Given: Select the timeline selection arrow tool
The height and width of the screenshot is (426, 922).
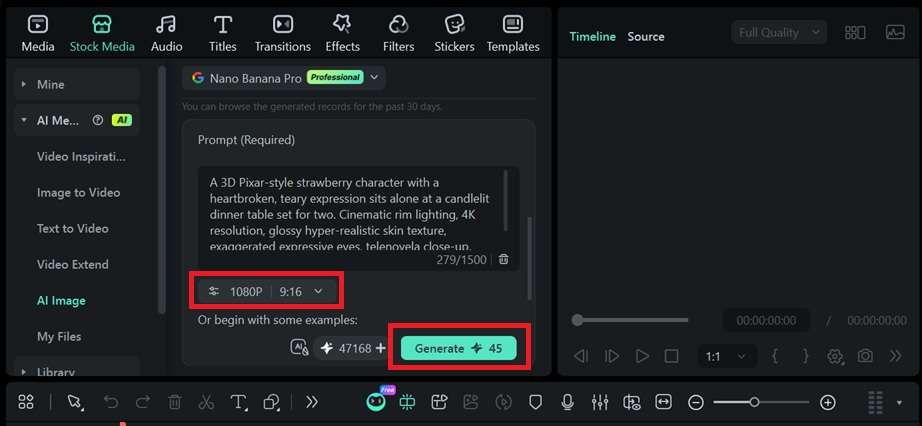Looking at the screenshot, I should point(75,402).
